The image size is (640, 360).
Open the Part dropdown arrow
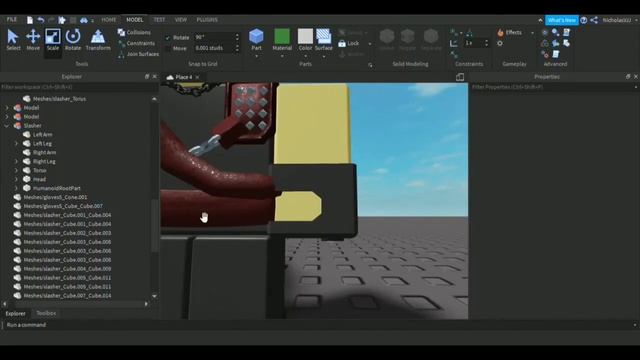coord(256,56)
